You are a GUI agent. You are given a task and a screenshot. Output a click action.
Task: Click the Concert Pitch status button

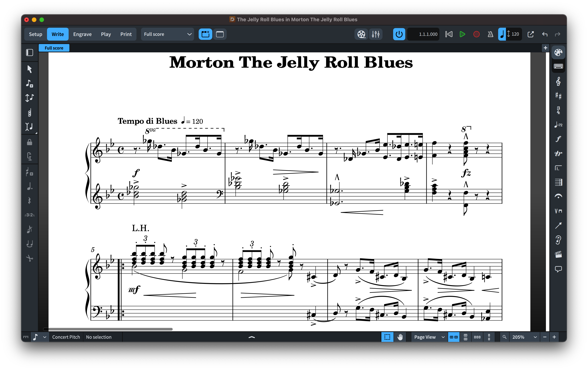click(66, 337)
